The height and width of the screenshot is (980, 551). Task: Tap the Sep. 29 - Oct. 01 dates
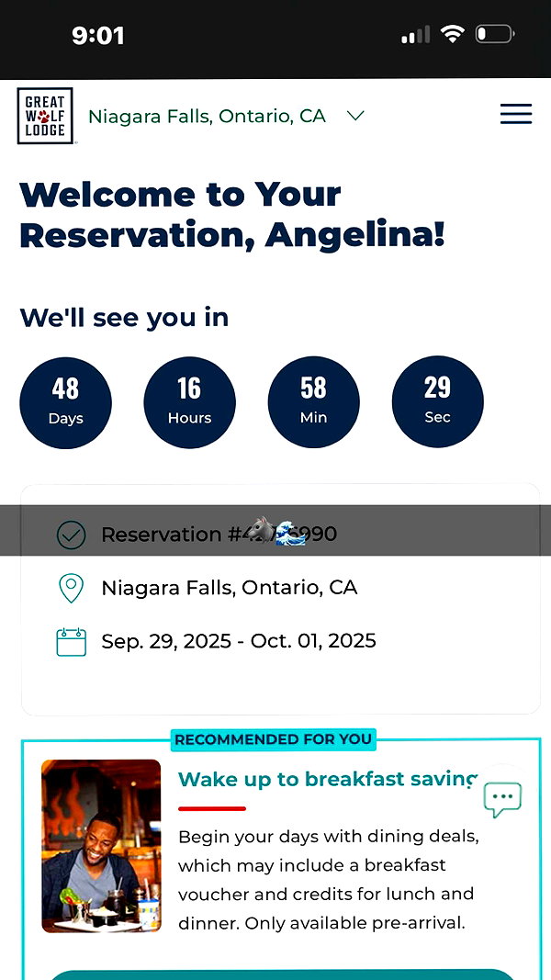point(239,641)
